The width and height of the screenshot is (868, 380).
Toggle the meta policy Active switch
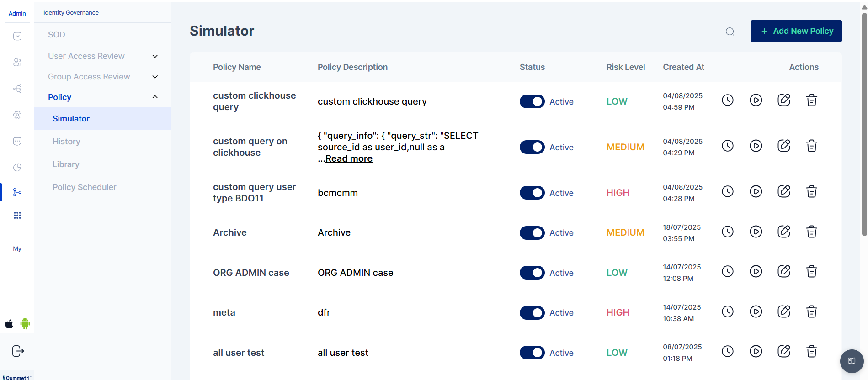point(532,313)
